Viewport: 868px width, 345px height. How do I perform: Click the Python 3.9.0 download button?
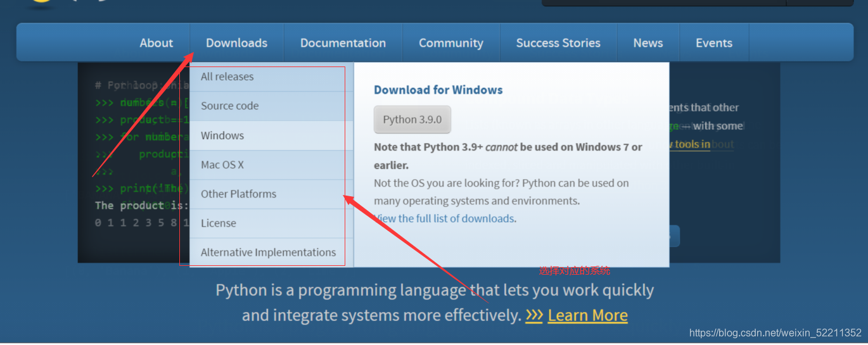[x=412, y=120]
